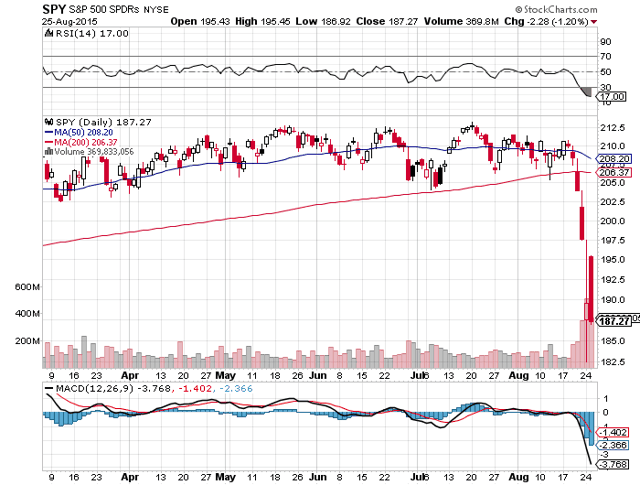Click the 400M volume axis label
640x485 pixels.
click(x=27, y=314)
